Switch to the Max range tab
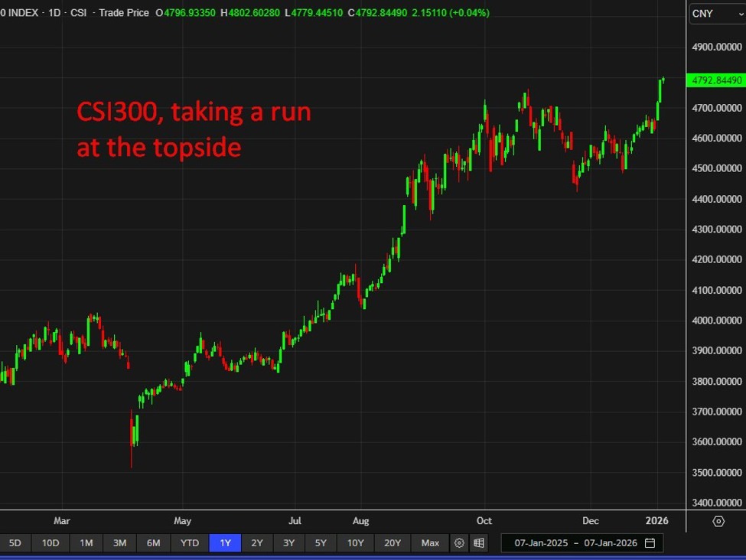The image size is (746, 560). (x=429, y=543)
